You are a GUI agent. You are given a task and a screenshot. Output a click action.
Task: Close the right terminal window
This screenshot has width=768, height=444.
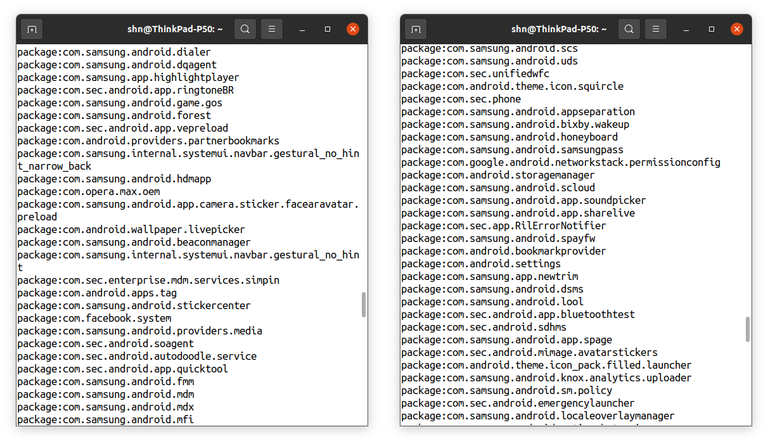pos(737,29)
